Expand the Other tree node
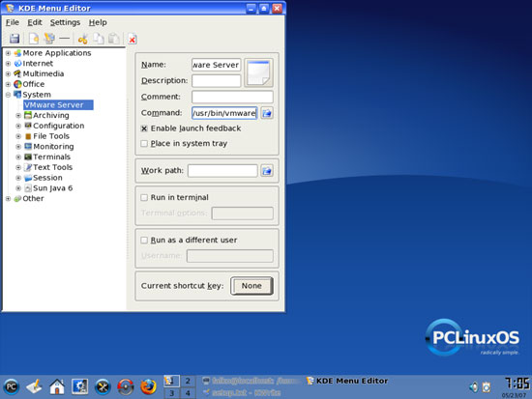Viewport: 532px width, 399px height. pyautogui.click(x=8, y=199)
